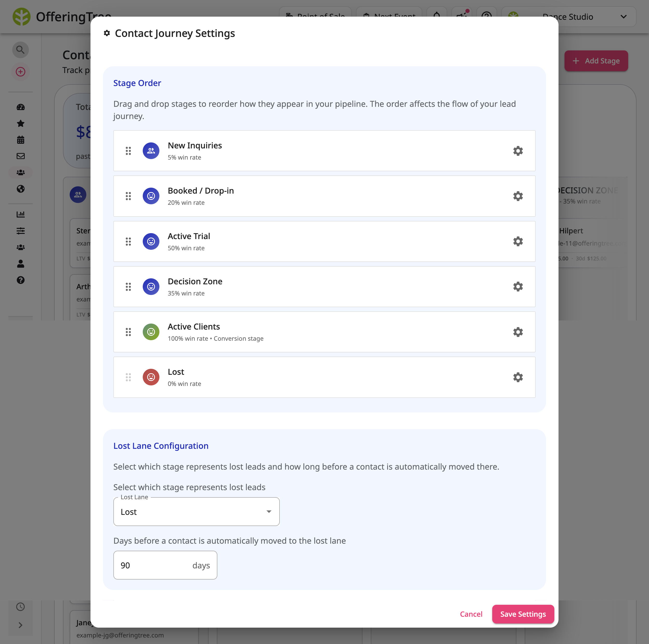Viewport: 649px width, 644px height.
Task: Open settings gear for Decision Zone stage
Action: coord(518,286)
